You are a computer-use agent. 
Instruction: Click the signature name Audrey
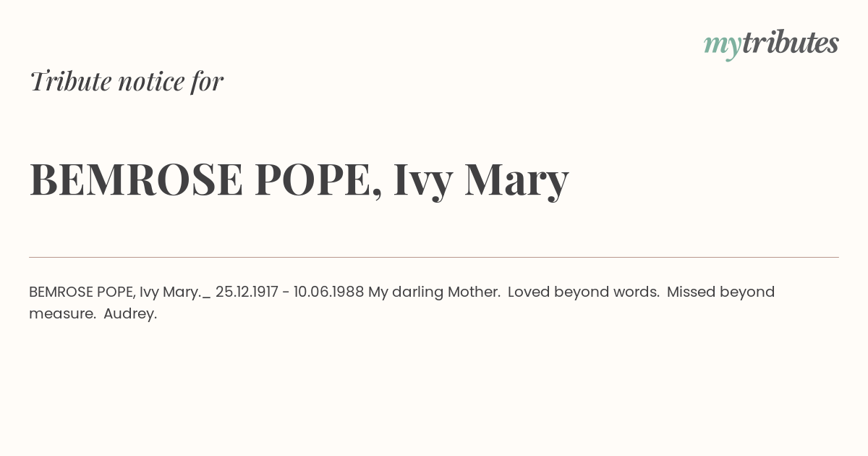[130, 315]
